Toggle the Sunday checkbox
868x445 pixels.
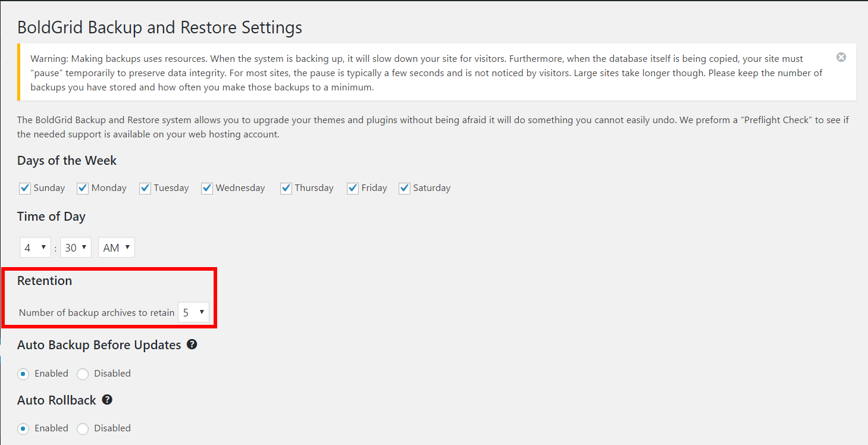click(x=25, y=188)
